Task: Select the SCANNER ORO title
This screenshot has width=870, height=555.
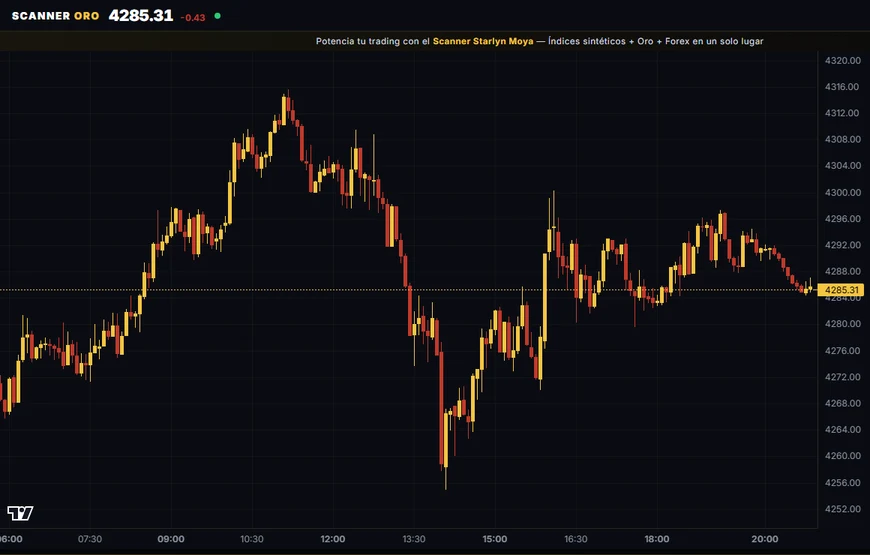Action: click(x=55, y=16)
